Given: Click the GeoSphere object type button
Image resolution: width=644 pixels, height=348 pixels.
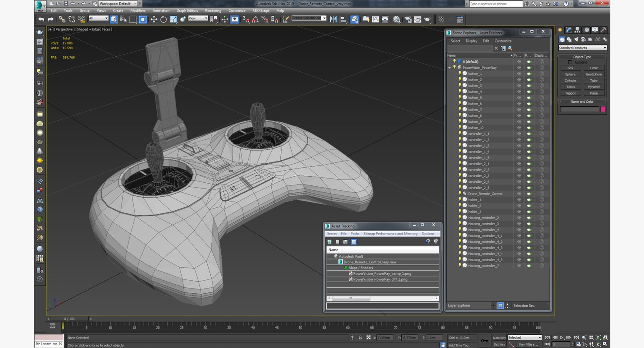Looking at the screenshot, I should click(x=594, y=74).
